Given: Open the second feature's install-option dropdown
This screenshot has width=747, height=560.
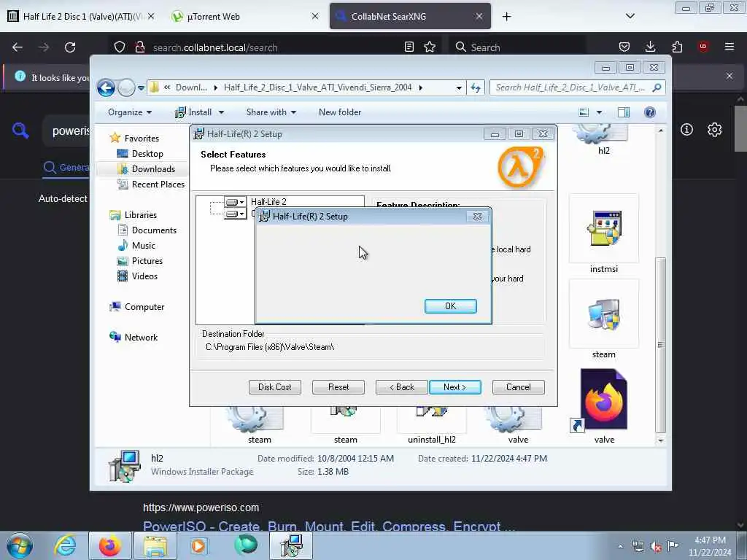Looking at the screenshot, I should 236,214.
